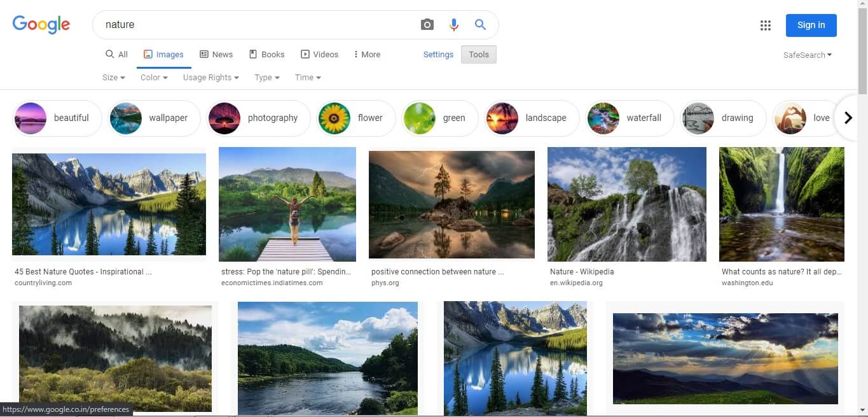The width and height of the screenshot is (868, 417).
Task: Click the Google logo to return home
Action: [x=41, y=24]
